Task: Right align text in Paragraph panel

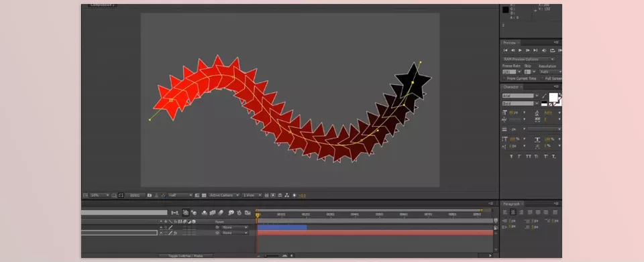Action: 521,212
